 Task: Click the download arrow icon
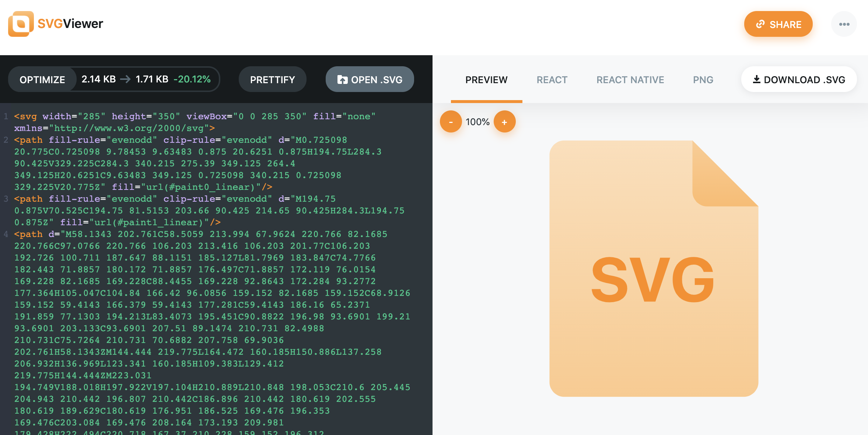pyautogui.click(x=756, y=79)
